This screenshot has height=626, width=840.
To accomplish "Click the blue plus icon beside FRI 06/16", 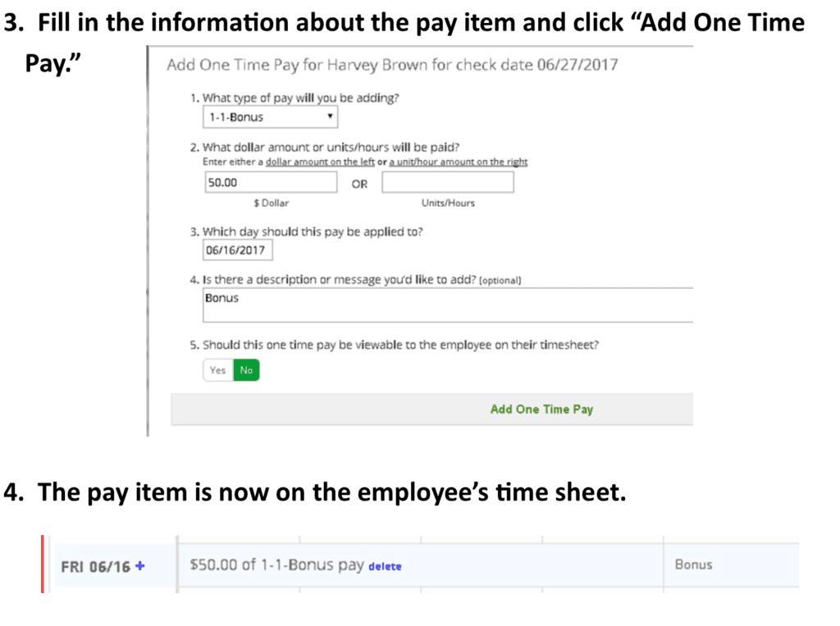I will pyautogui.click(x=139, y=565).
